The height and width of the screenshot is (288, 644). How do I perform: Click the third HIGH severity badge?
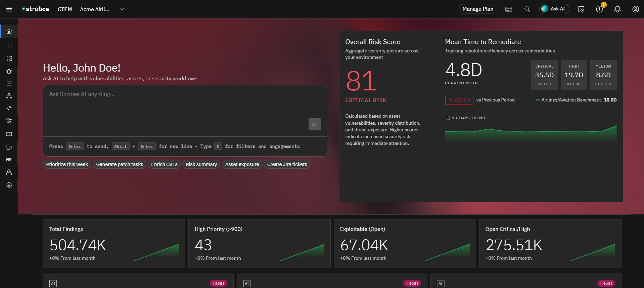click(606, 283)
